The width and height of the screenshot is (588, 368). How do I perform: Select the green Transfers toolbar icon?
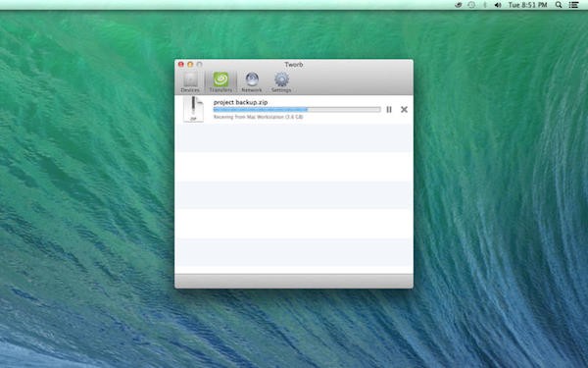click(220, 82)
